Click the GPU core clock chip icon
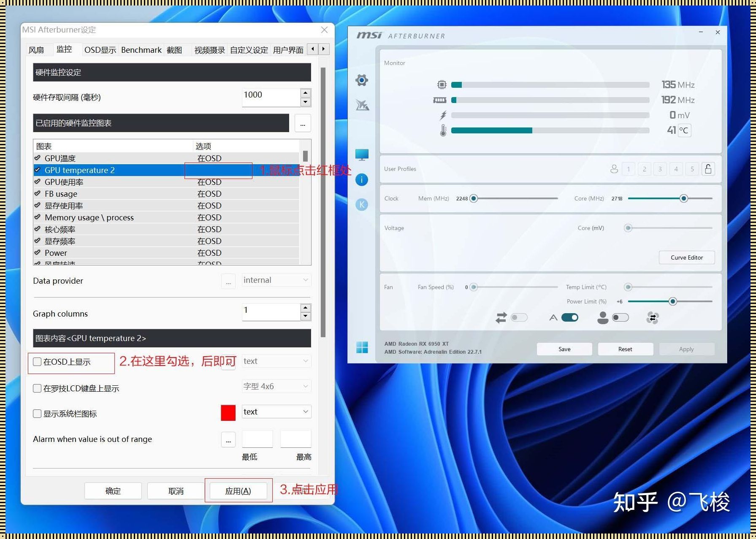This screenshot has width=756, height=539. 442,84
